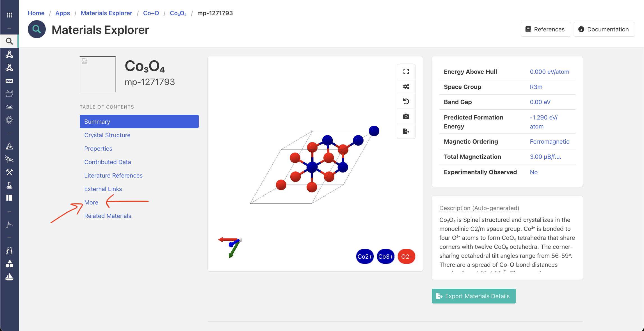
Task: Toggle fullscreen for crystal structure viewer
Action: [x=406, y=72]
